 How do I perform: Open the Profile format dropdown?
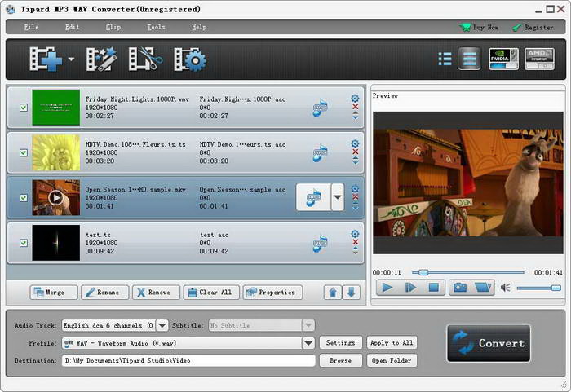[x=308, y=343]
